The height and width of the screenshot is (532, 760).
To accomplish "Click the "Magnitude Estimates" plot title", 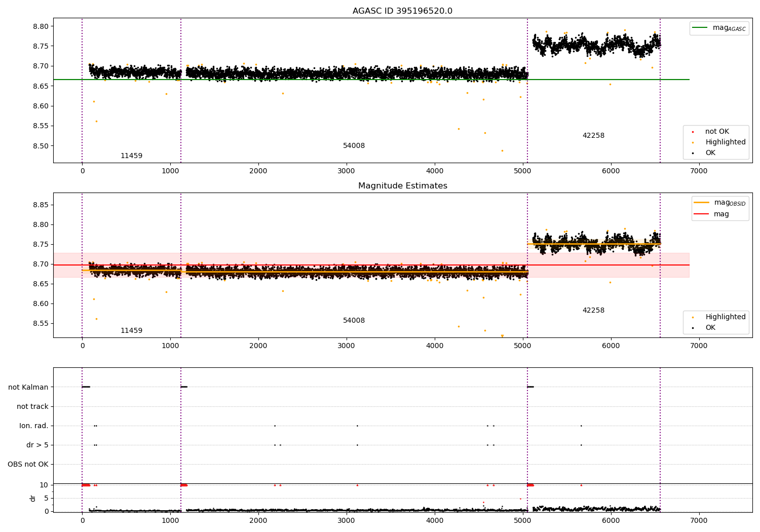I will point(402,186).
